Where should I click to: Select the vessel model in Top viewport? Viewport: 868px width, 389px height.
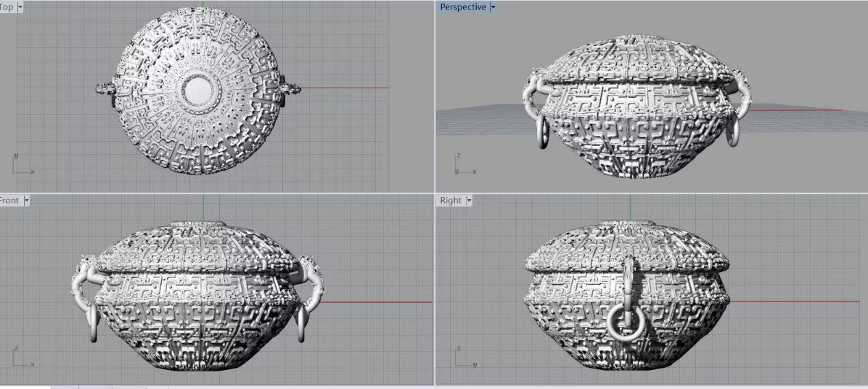coord(197,89)
